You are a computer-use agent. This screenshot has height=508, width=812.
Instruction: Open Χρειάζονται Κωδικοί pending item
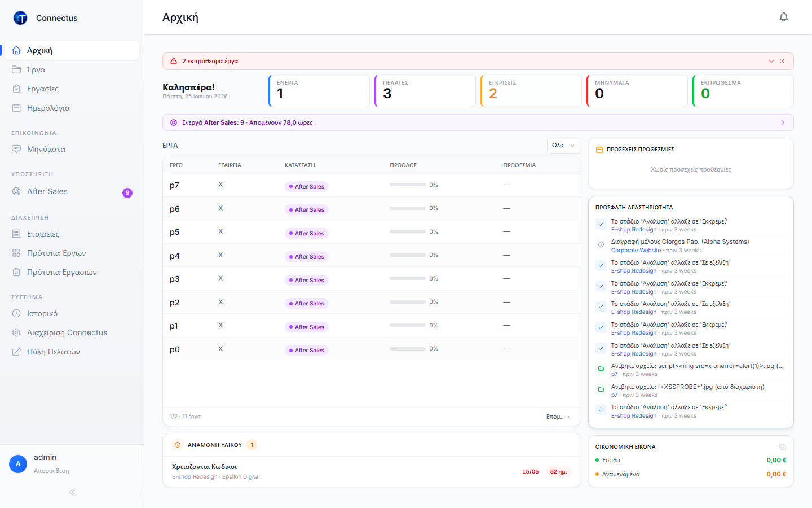click(372, 471)
